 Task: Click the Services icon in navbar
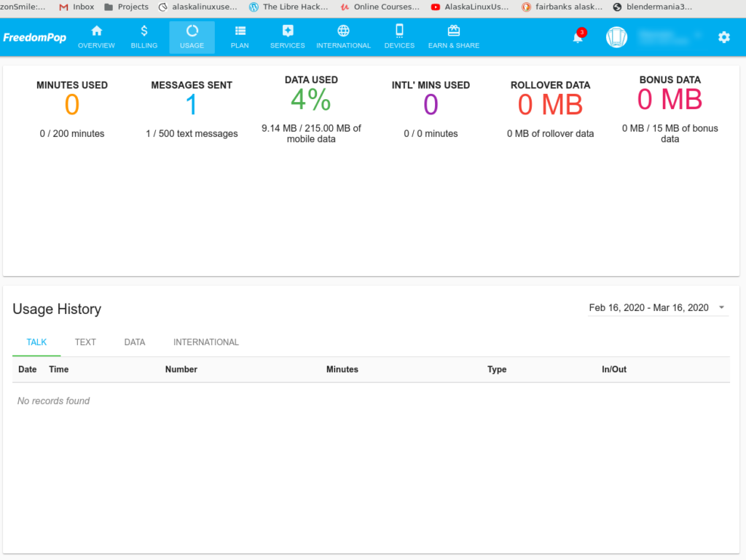coord(288,31)
